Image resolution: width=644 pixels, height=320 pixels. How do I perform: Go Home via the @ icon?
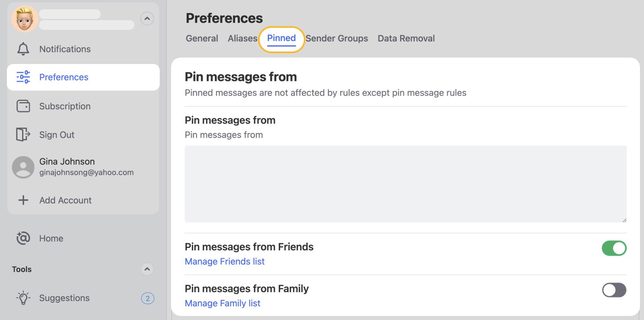[x=23, y=238]
